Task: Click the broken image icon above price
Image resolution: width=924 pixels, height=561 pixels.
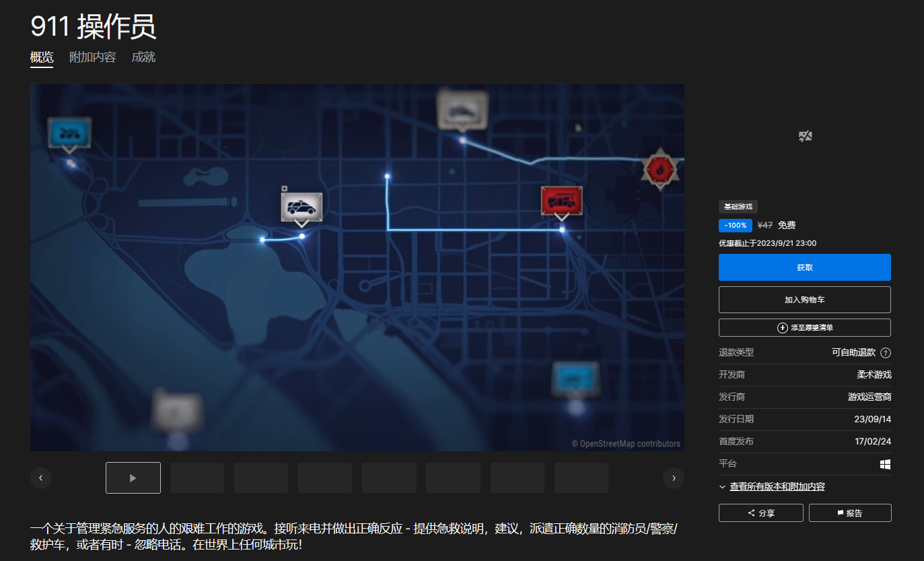Action: (x=805, y=137)
